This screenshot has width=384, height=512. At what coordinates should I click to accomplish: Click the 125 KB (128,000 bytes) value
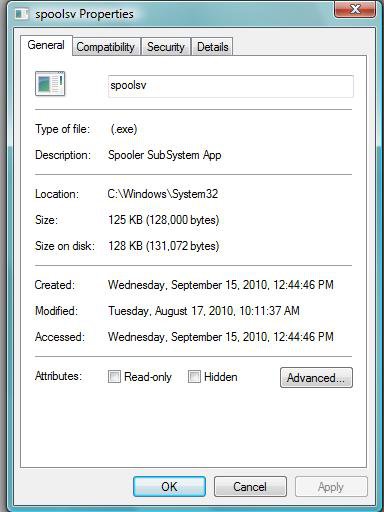(x=164, y=220)
